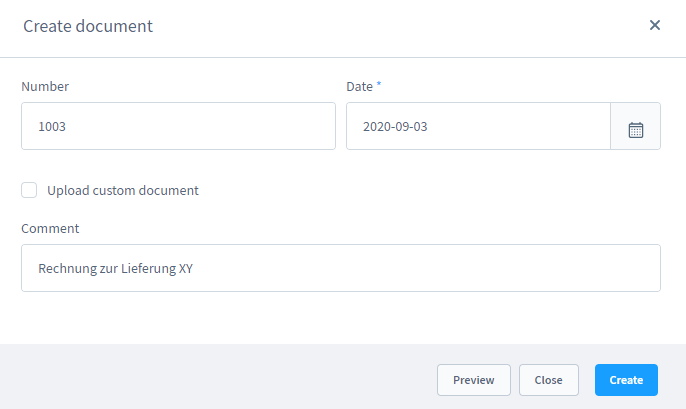Click the Preview button

tap(473, 380)
